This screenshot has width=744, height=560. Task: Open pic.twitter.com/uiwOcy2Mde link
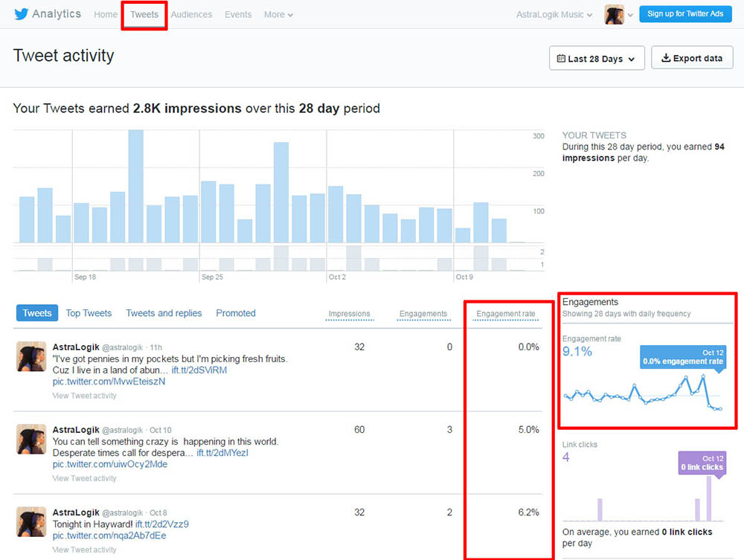(109, 464)
